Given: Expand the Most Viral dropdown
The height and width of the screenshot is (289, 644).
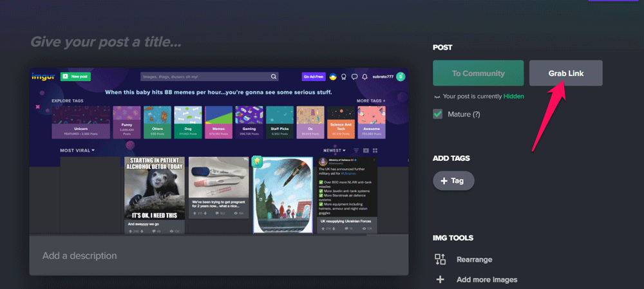Looking at the screenshot, I should (x=77, y=151).
